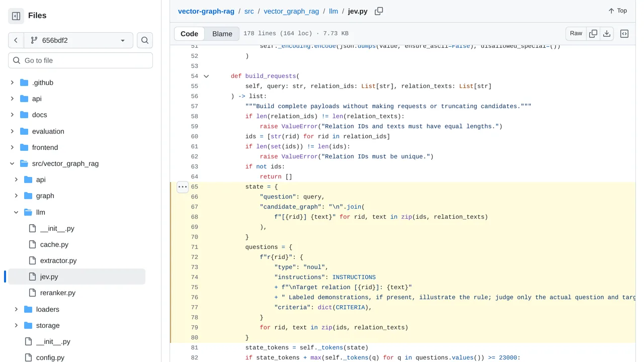The width and height of the screenshot is (644, 362).
Task: Click the Files panel heading
Action: click(x=37, y=16)
